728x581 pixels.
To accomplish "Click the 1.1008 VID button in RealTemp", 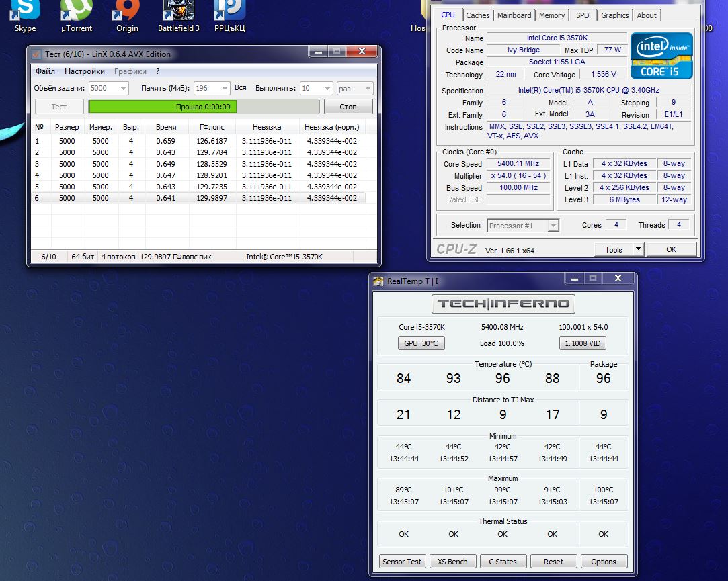I will [x=583, y=343].
